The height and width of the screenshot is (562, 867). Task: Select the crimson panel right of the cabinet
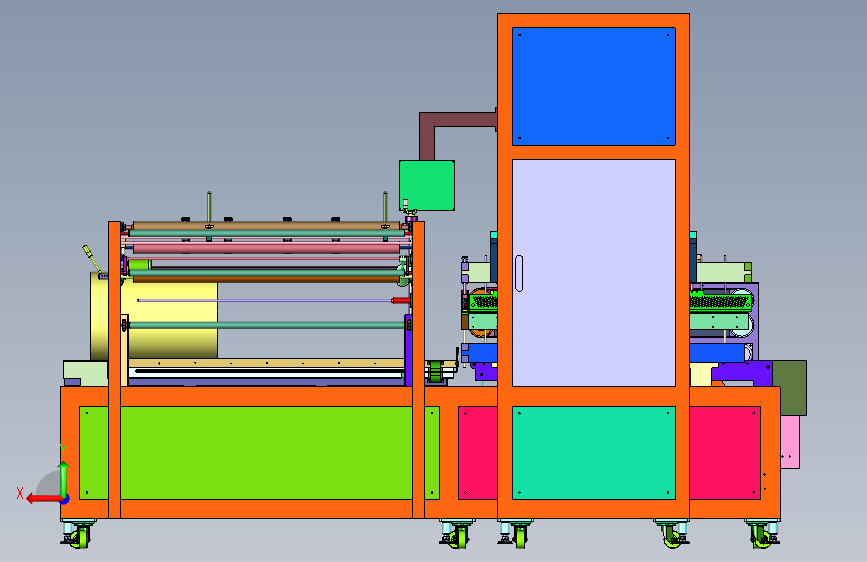[x=725, y=453]
